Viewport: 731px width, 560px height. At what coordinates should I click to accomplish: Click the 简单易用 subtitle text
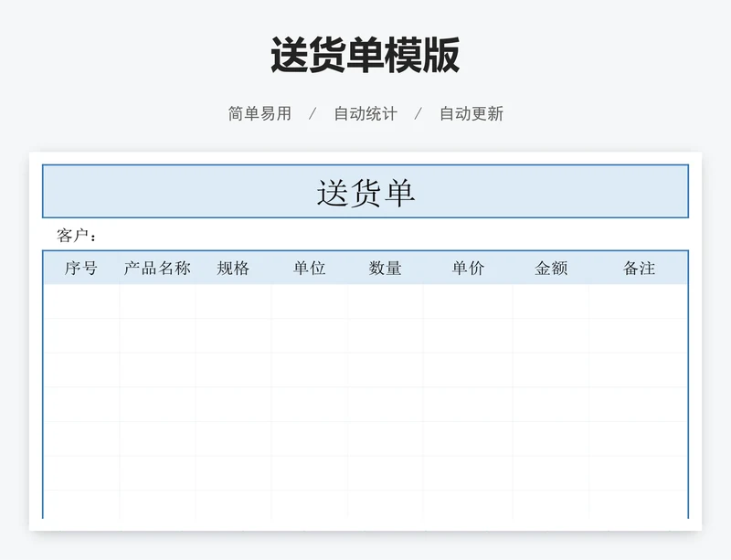click(x=260, y=113)
